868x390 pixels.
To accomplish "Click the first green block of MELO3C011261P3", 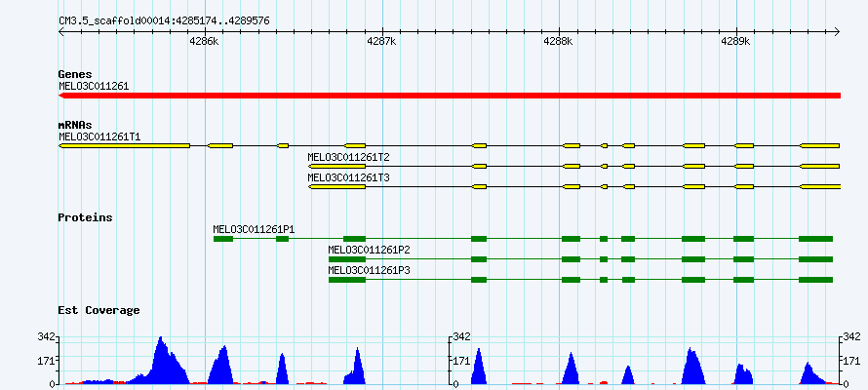I will [x=347, y=280].
